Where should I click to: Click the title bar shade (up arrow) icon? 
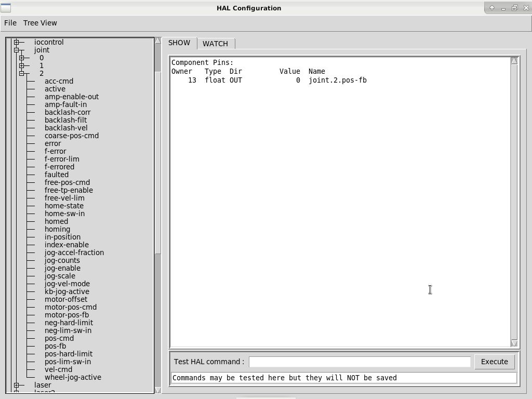tap(492, 8)
